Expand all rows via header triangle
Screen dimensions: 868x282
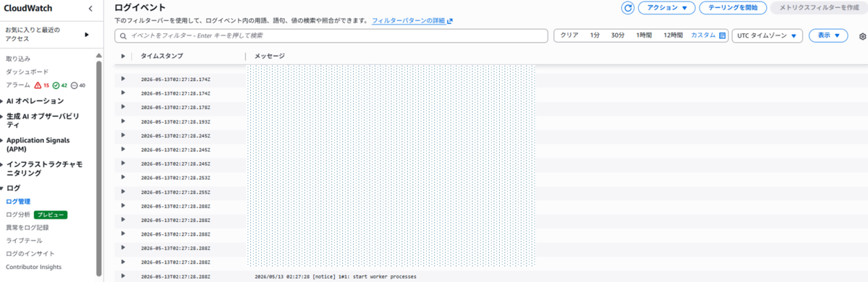tap(123, 56)
